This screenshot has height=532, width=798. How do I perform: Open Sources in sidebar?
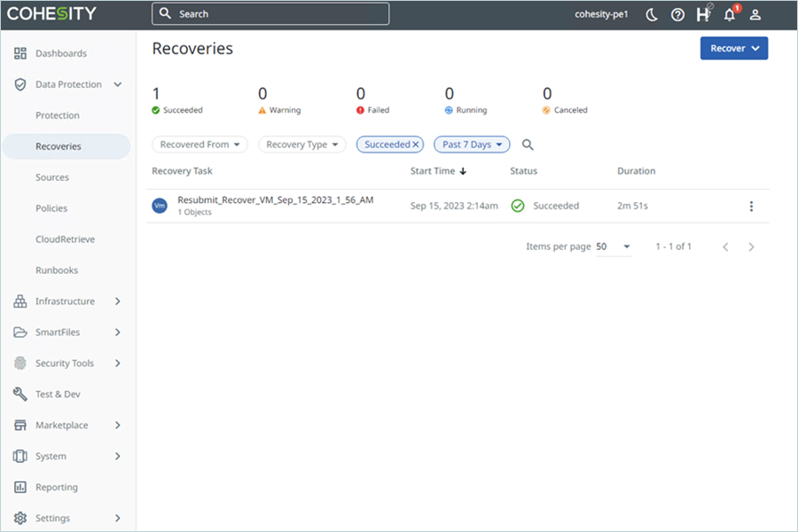pos(52,177)
